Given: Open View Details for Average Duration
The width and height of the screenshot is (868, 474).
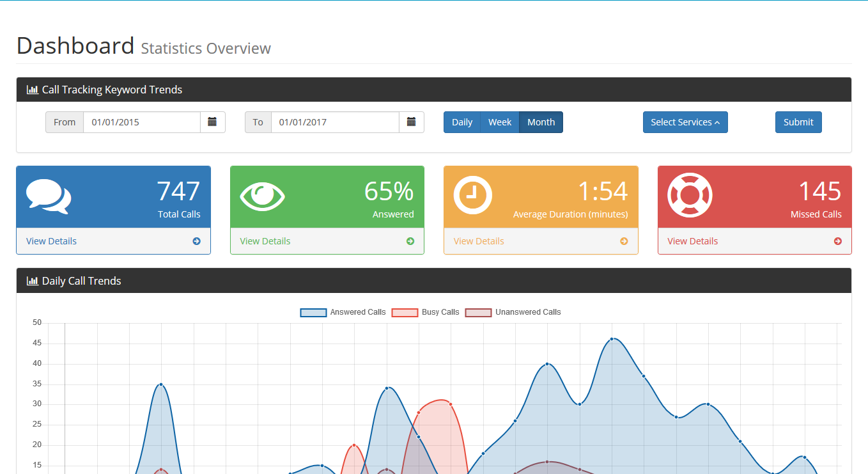Looking at the screenshot, I should (479, 241).
